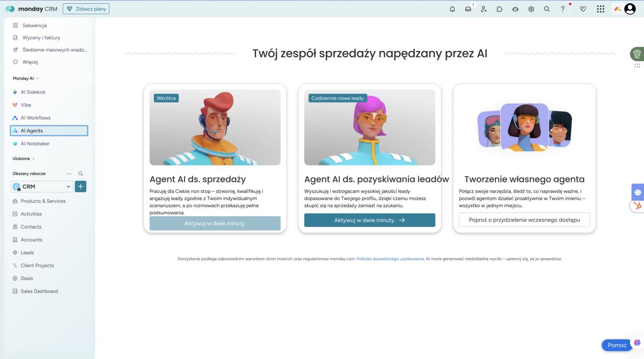Click the Codziennie nowe leady badge

pyautogui.click(x=338, y=98)
